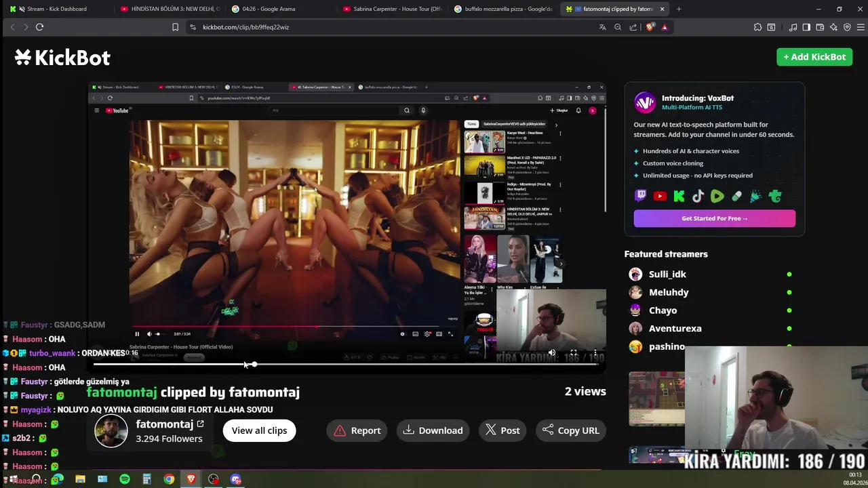Reload the page with the refresh icon
Image resolution: width=868 pixels, height=488 pixels.
39,27
